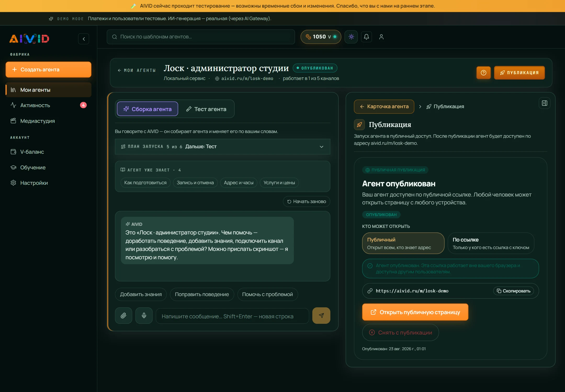This screenshot has width=565, height=392.
Task: Click Поправить поведение suggestion
Action: (202, 295)
